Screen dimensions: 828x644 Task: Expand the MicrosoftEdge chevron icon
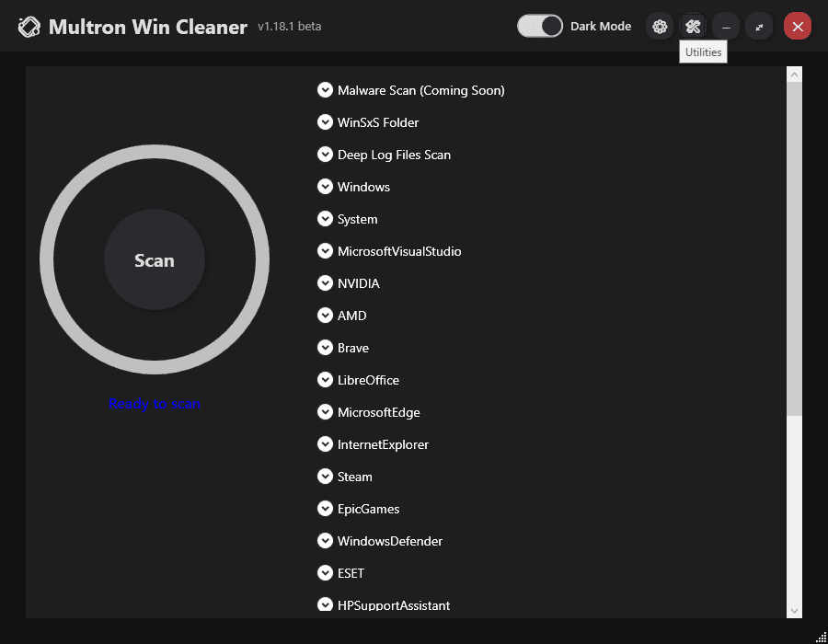pos(325,412)
